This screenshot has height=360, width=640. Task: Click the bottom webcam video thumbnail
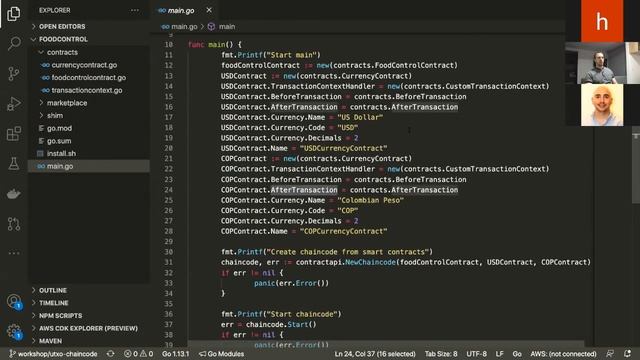pos(602,105)
